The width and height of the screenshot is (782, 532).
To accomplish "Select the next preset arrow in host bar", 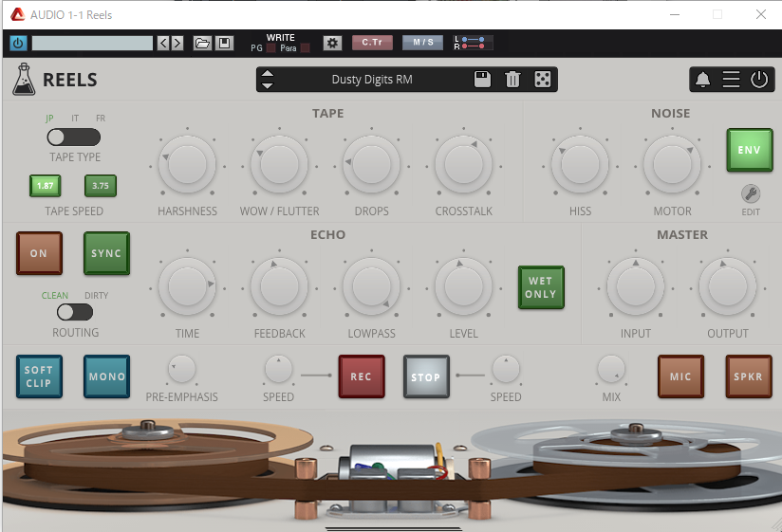I will point(177,44).
